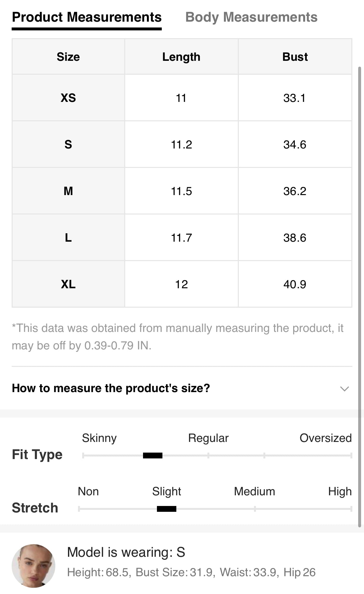Click the S size bust value 34.6
The image size is (364, 594).
pyautogui.click(x=295, y=144)
